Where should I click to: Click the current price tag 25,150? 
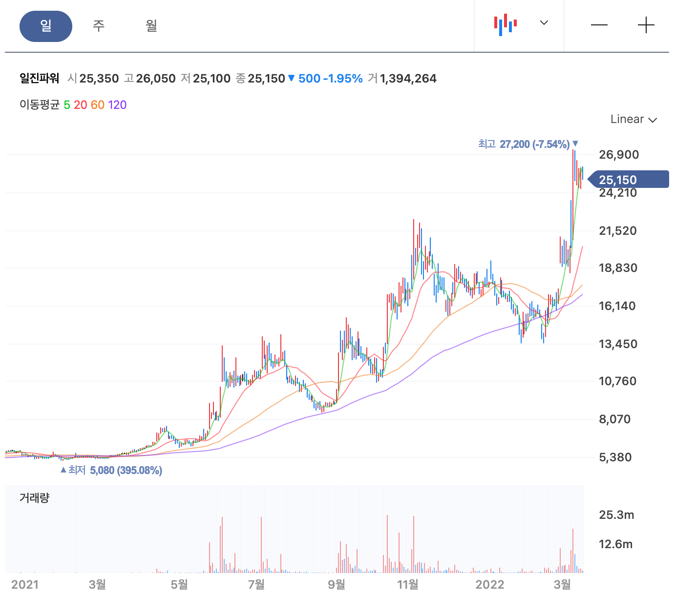pos(628,180)
